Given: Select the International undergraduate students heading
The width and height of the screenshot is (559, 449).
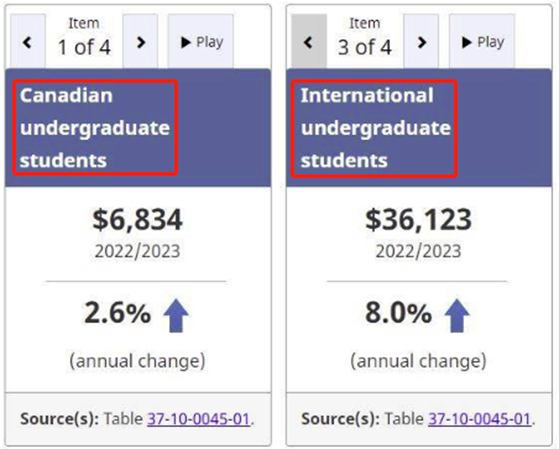Looking at the screenshot, I should point(376,128).
